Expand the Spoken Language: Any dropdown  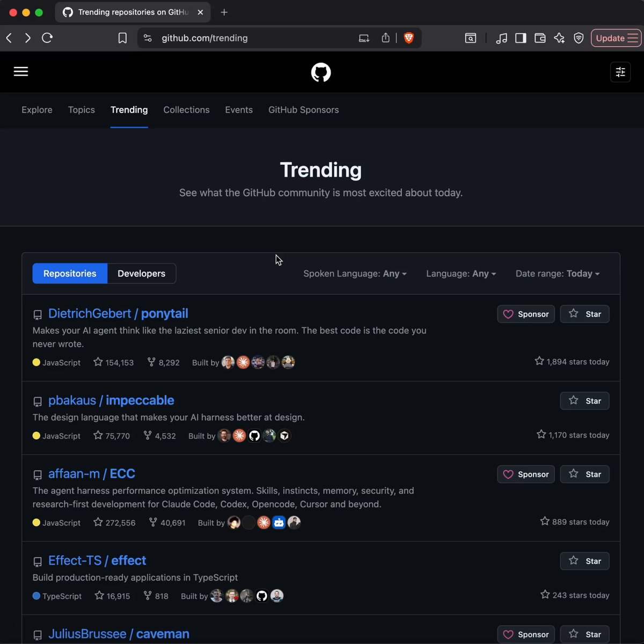355,274
